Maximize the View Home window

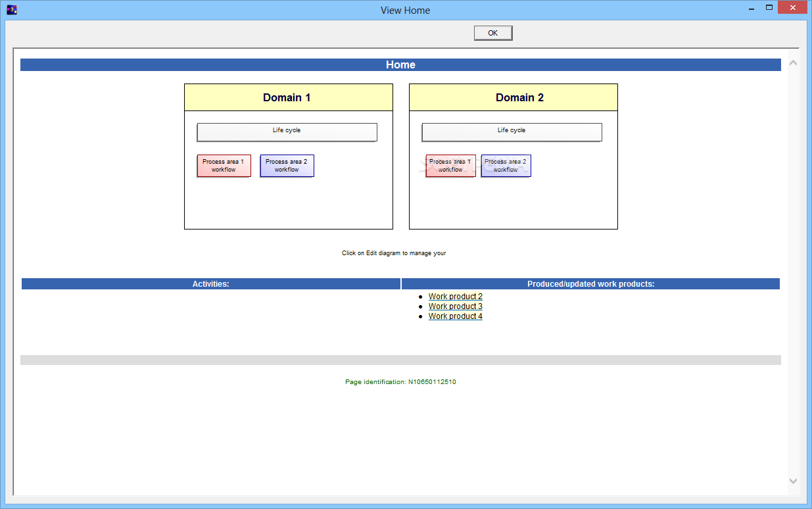click(x=769, y=8)
